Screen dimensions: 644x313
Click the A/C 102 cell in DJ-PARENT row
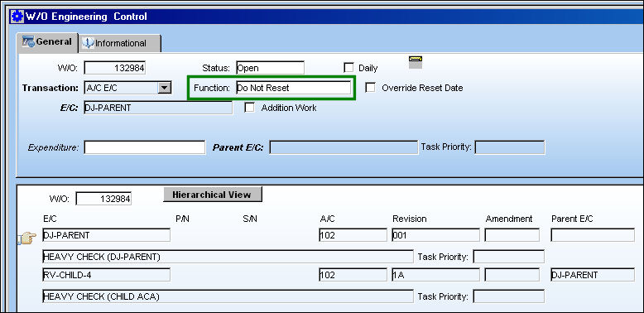tap(353, 235)
